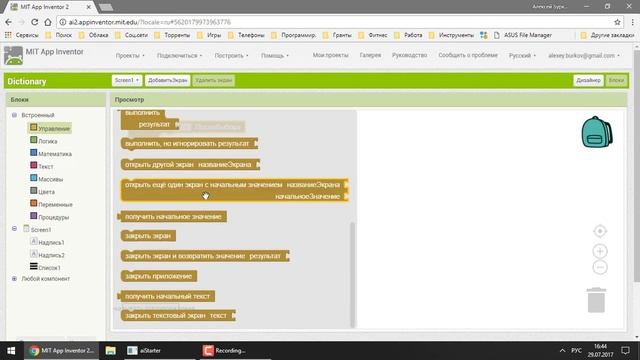The width and height of the screenshot is (640, 360).
Task: Pick the 'закрыть текстовый экран' block
Action: click(178, 315)
